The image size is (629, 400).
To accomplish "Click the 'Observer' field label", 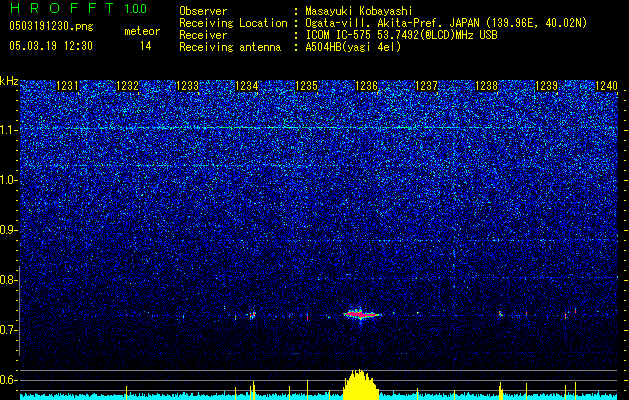I will click(203, 11).
